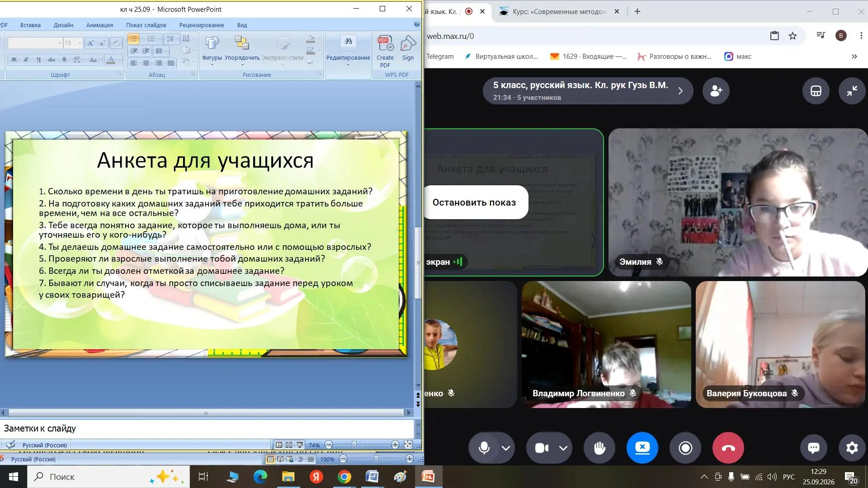The image size is (868, 488).
Task: Click Create PDF in the WPS PDF group
Action: point(385,52)
